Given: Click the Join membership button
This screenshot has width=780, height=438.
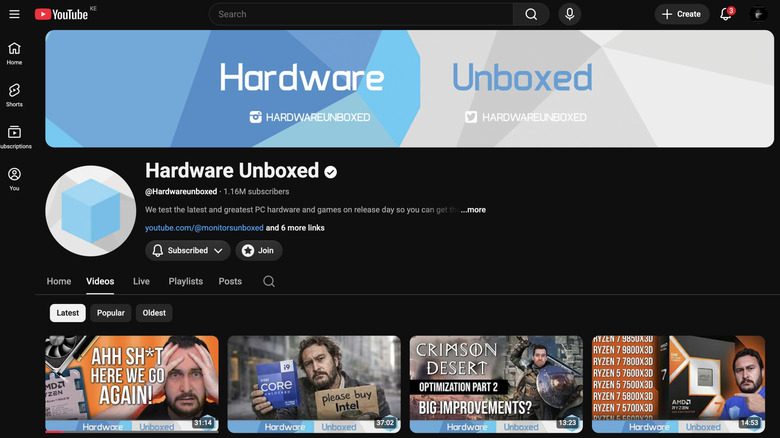Looking at the screenshot, I should coord(259,250).
